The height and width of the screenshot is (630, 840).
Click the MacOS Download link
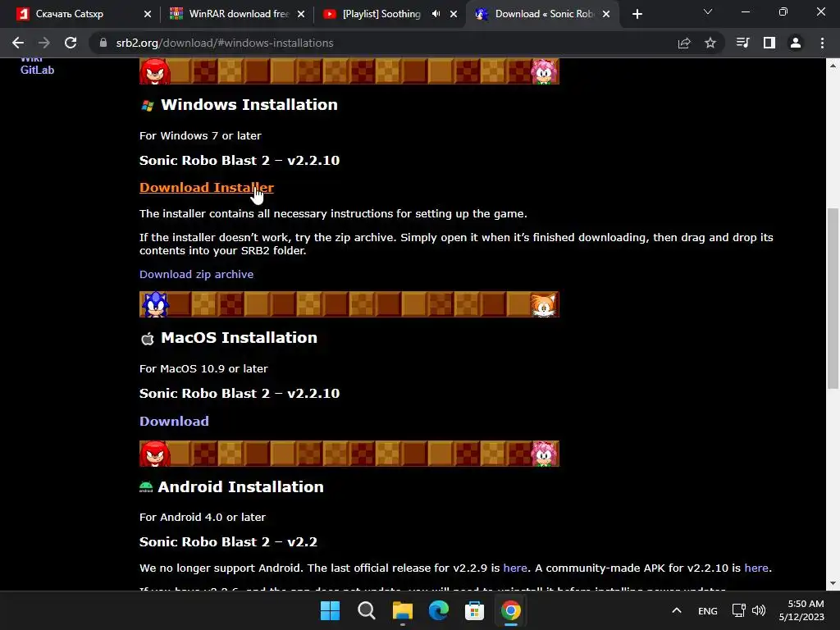(x=174, y=421)
